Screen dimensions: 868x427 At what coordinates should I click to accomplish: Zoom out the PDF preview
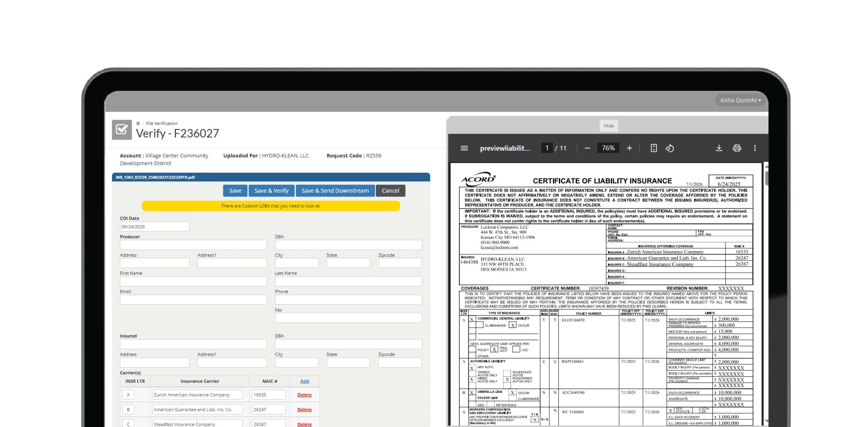(587, 148)
